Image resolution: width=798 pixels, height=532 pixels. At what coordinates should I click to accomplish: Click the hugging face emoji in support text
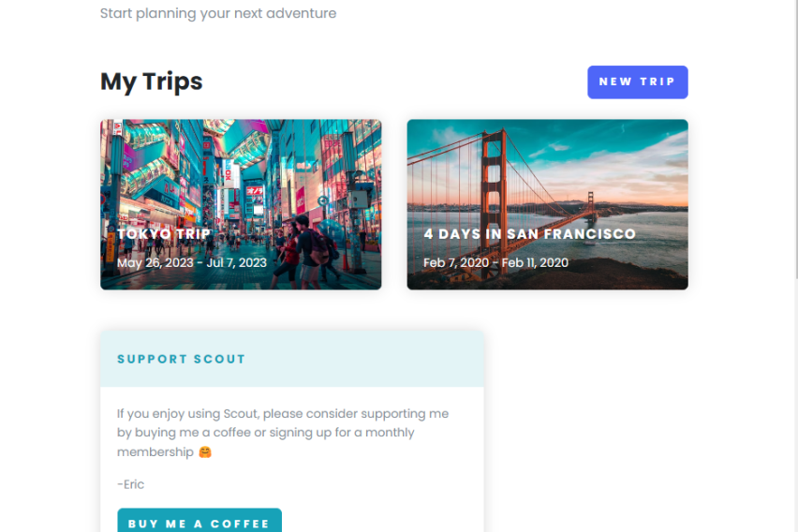[x=205, y=452]
